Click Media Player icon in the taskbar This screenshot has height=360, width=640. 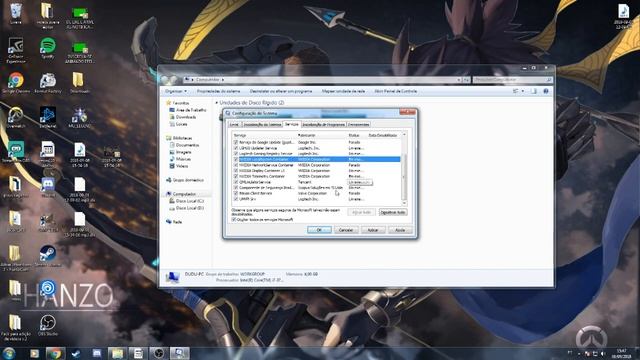pos(34,353)
